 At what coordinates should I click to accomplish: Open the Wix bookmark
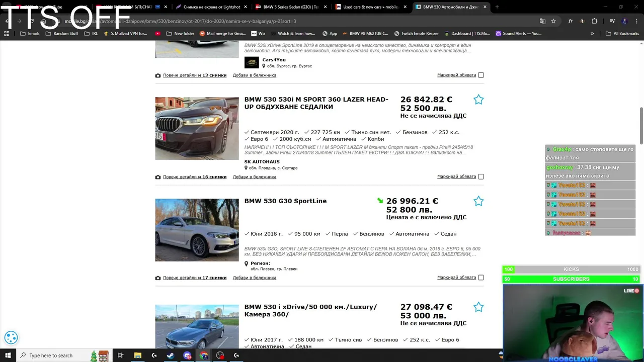point(258,34)
